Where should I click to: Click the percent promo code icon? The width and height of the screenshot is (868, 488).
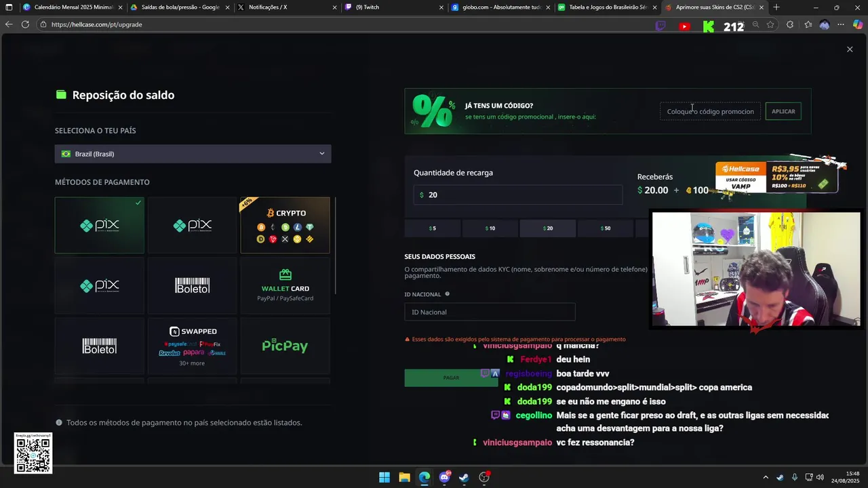[434, 111]
